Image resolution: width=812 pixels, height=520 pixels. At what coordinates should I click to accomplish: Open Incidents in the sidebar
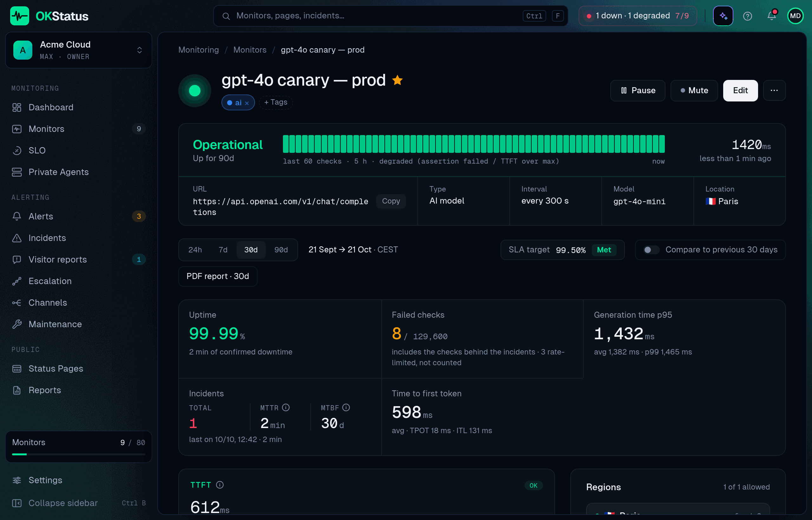click(x=78, y=238)
